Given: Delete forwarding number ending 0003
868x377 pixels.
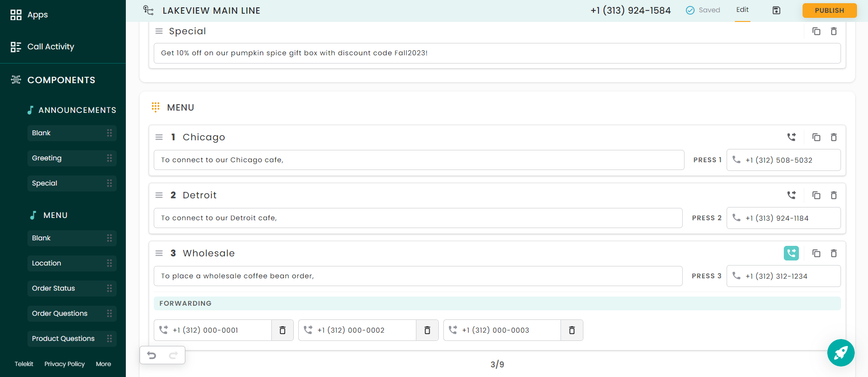Looking at the screenshot, I should [572, 330].
